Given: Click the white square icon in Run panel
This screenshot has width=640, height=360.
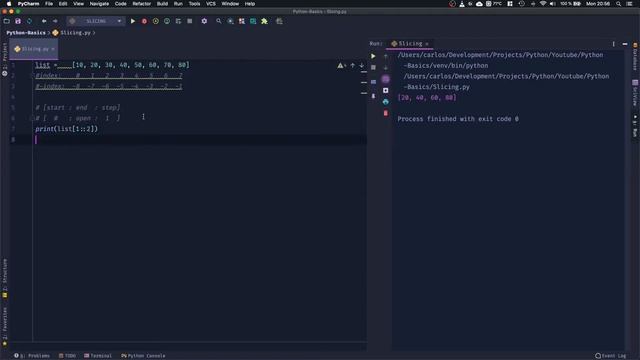Looking at the screenshot, I should [386, 90].
